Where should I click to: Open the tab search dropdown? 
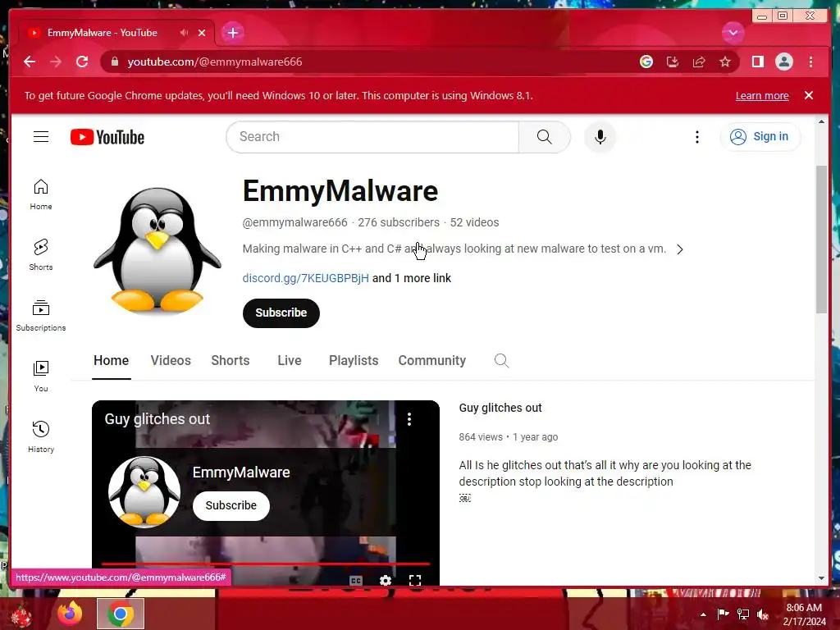(x=733, y=33)
